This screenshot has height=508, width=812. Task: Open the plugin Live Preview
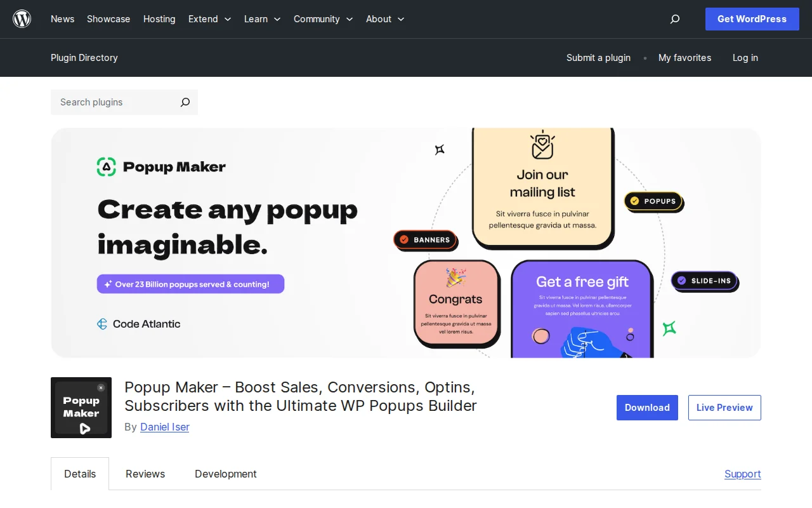point(724,407)
